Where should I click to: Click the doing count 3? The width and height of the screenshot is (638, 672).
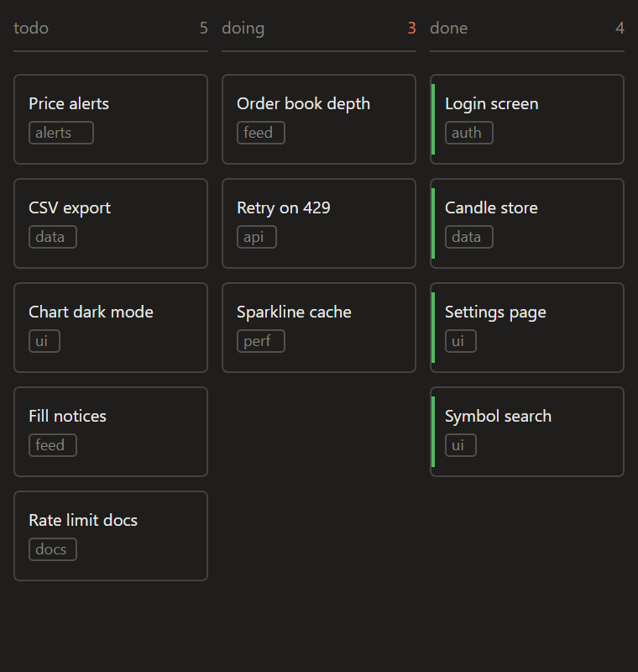(x=412, y=29)
